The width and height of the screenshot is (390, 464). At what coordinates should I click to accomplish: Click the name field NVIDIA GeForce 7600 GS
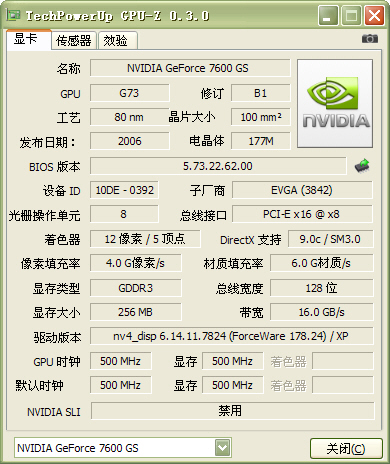(x=190, y=68)
